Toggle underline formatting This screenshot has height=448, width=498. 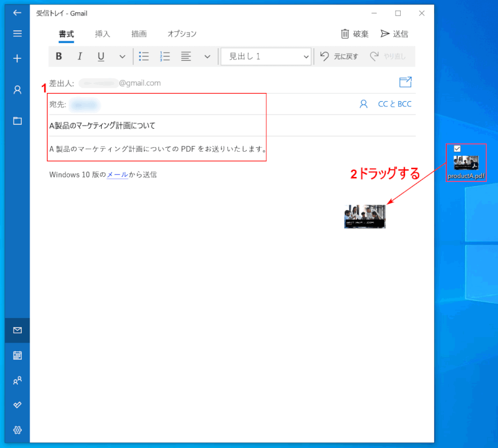click(x=101, y=56)
